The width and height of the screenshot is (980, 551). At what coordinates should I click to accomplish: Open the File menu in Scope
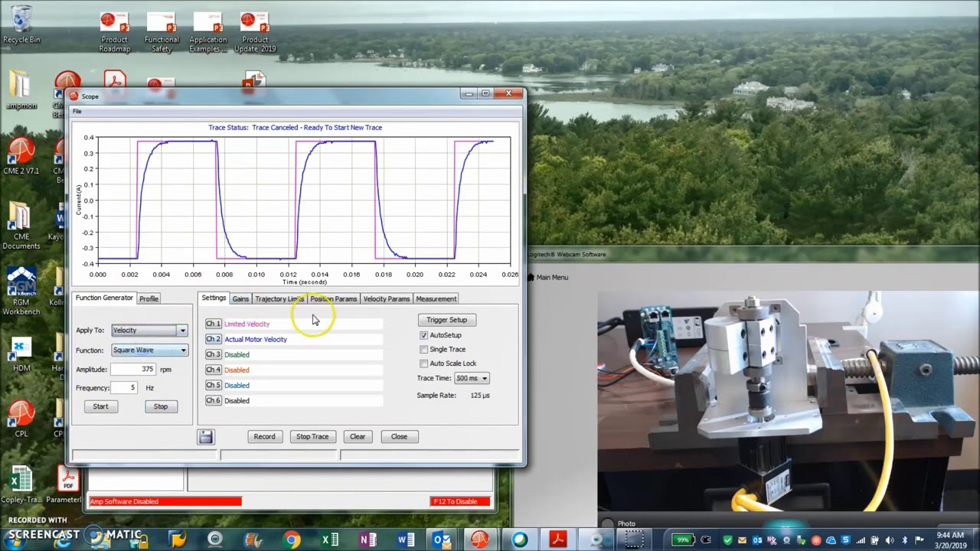click(77, 112)
